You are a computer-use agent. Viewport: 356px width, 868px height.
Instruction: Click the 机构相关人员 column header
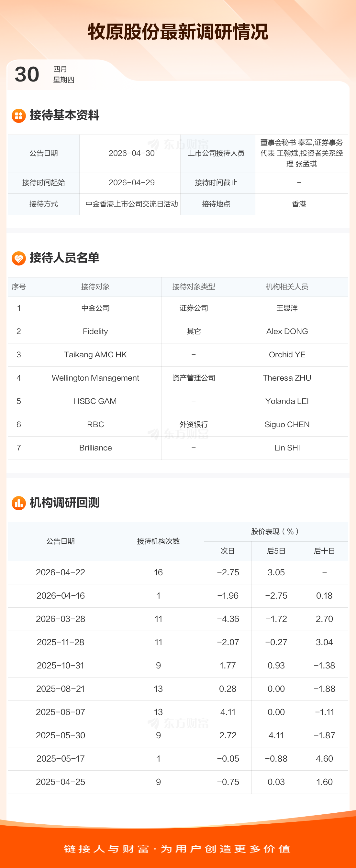(x=286, y=287)
